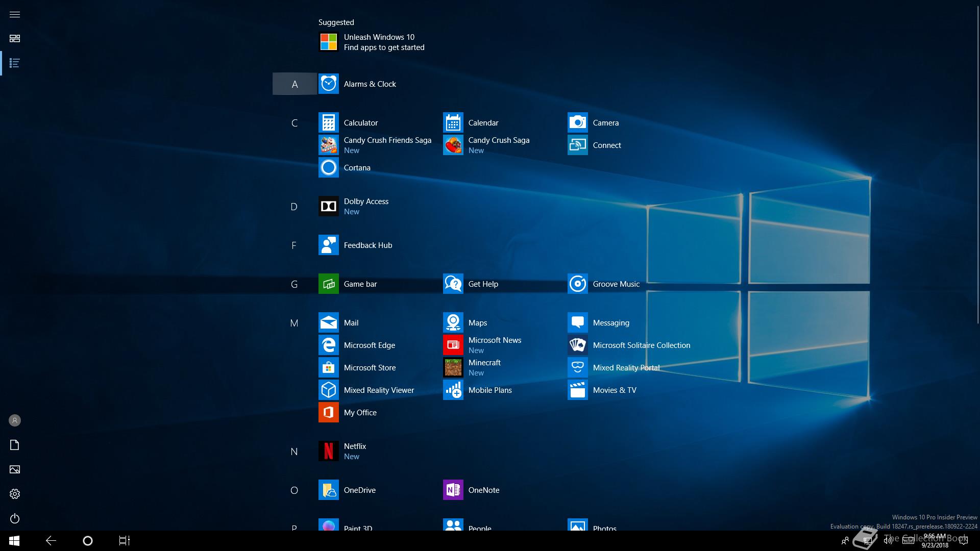Open the Alarms & Clock app icon

[x=328, y=84]
